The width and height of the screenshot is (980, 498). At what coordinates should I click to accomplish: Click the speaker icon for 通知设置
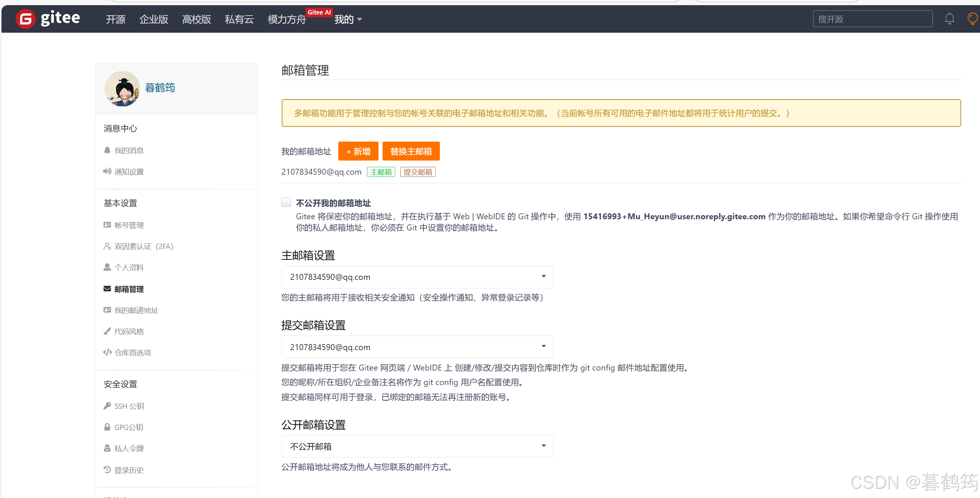tap(107, 171)
